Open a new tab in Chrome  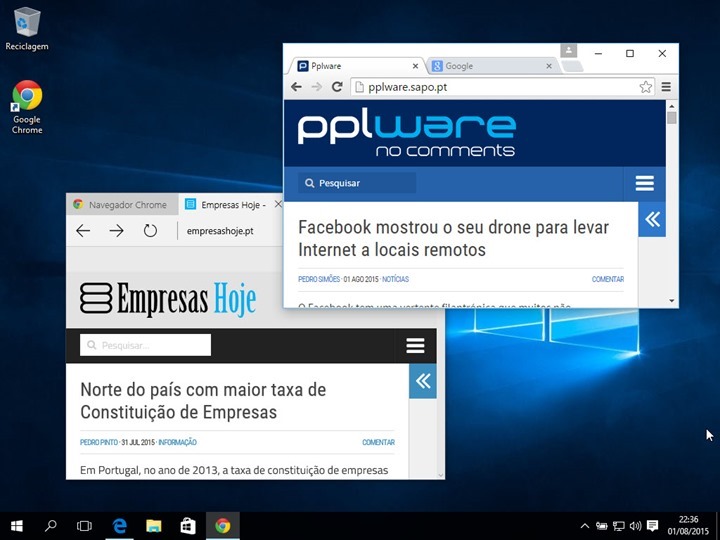(572, 67)
